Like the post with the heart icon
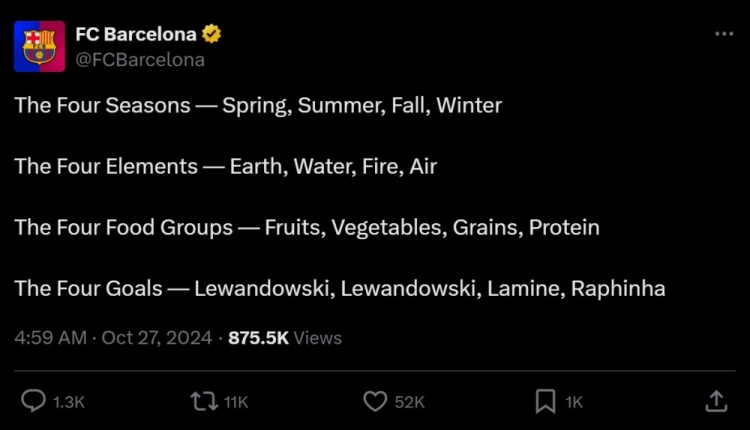 pyautogui.click(x=375, y=401)
